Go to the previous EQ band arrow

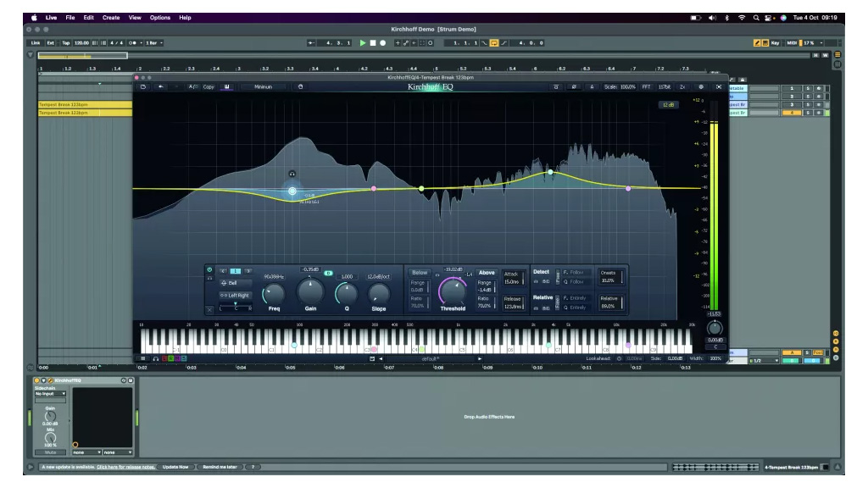tap(223, 271)
